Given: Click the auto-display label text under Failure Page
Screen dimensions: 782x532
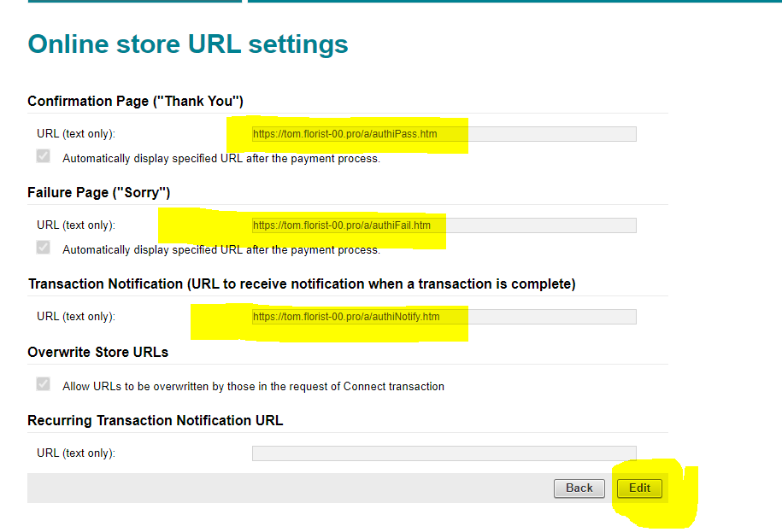Looking at the screenshot, I should pyautogui.click(x=221, y=249).
